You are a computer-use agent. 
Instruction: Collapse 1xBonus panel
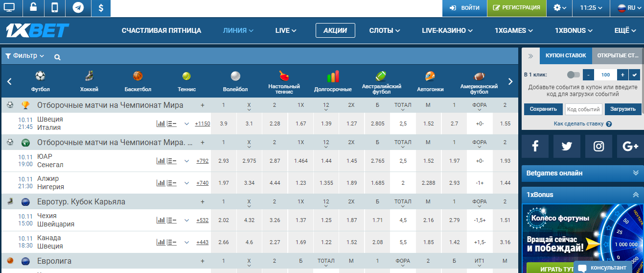pyautogui.click(x=582, y=195)
